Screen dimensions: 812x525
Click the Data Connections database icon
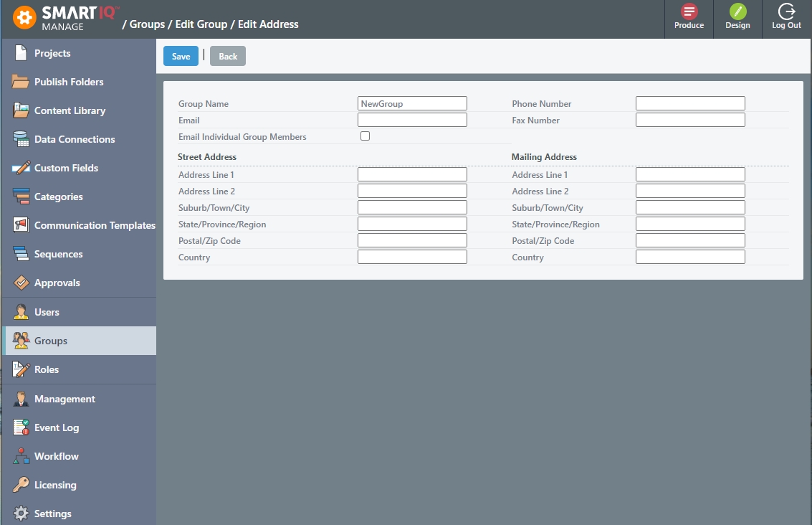[21, 139]
